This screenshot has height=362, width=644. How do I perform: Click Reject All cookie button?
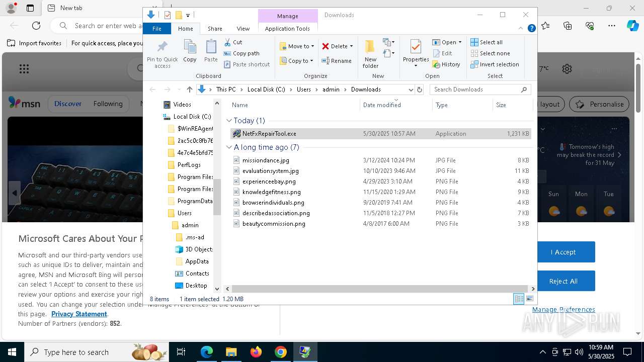click(563, 281)
